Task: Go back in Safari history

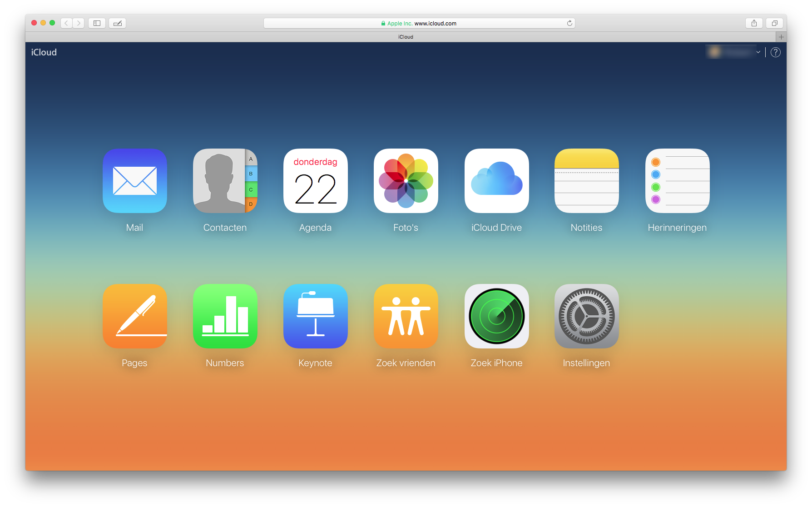Action: click(x=66, y=23)
